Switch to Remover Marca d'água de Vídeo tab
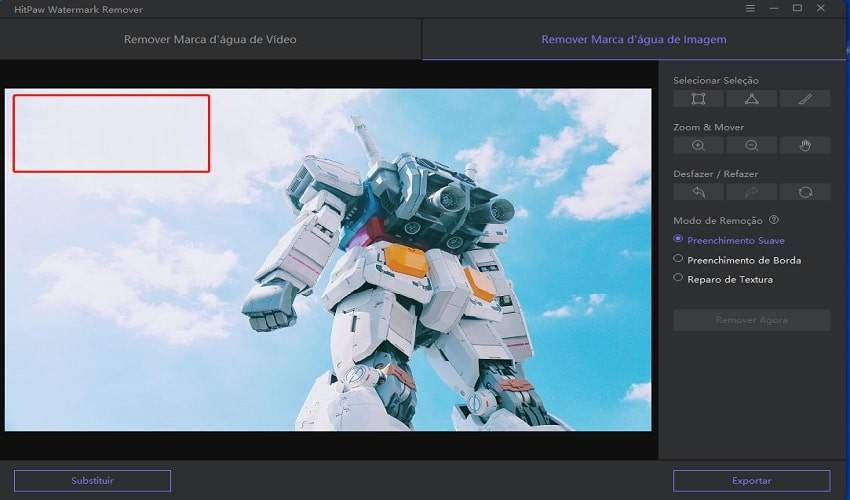 click(210, 40)
